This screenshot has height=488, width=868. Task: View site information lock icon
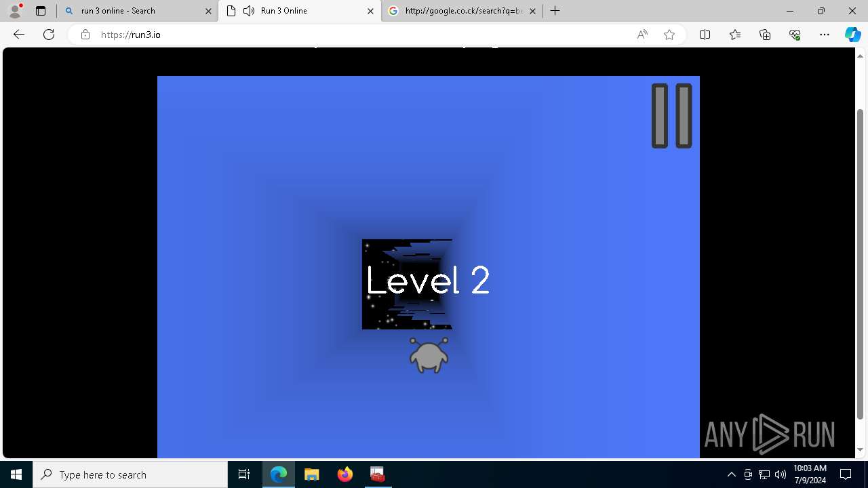(85, 35)
